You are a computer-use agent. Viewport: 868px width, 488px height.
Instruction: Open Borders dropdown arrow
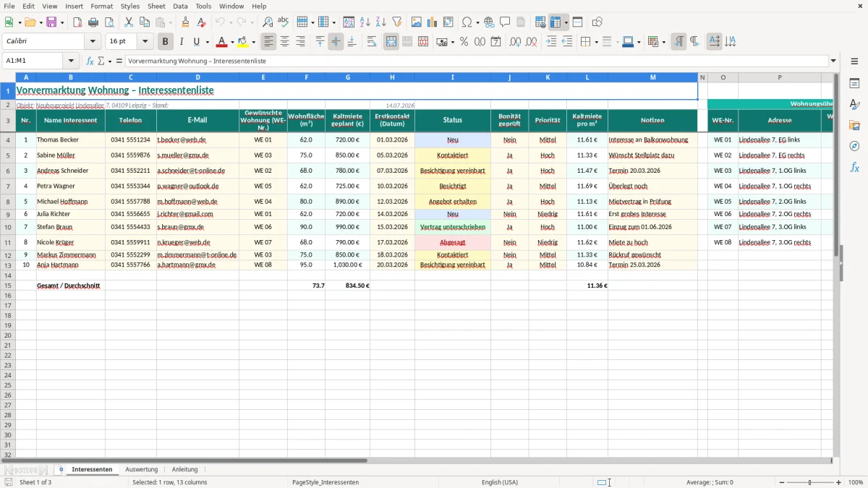[595, 42]
